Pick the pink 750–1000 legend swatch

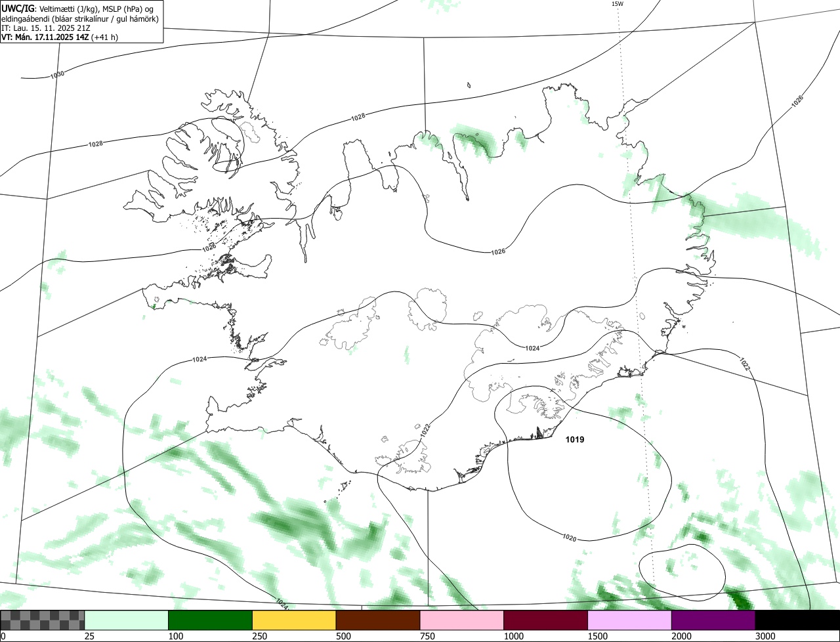[x=462, y=620]
